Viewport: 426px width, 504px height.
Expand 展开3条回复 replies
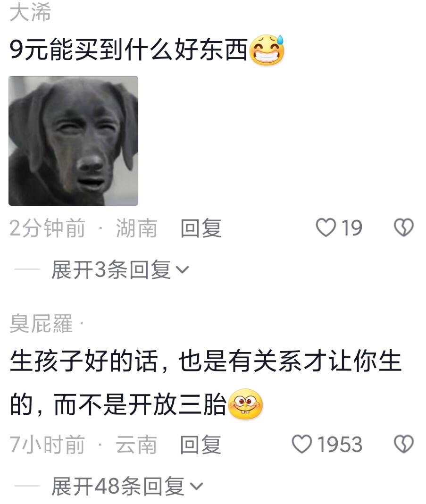pyautogui.click(x=111, y=269)
